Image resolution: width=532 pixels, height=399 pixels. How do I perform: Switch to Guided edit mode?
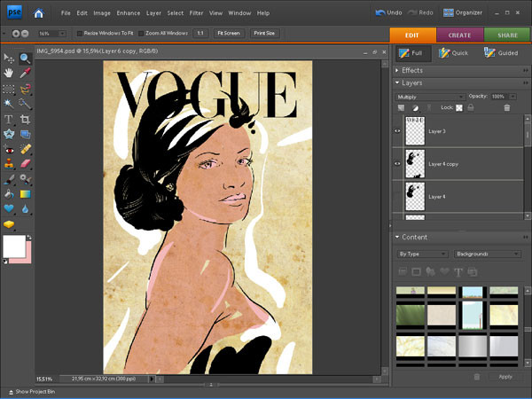pyautogui.click(x=501, y=53)
